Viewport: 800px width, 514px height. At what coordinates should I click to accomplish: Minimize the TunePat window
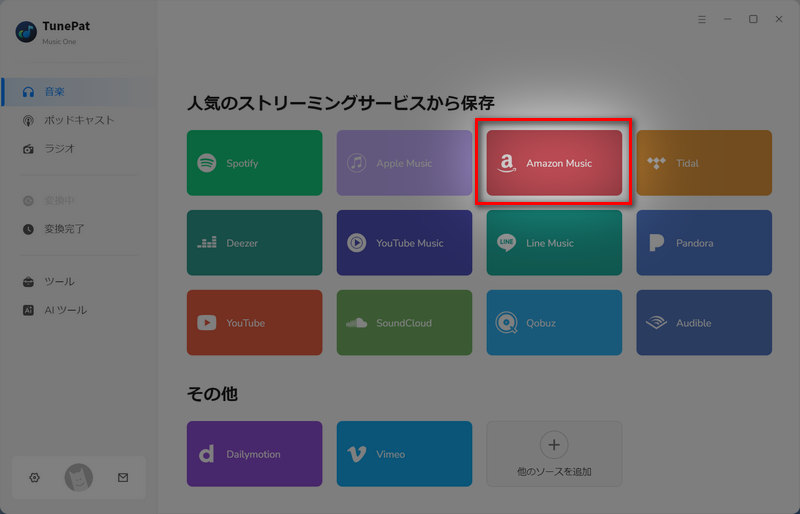pos(728,19)
